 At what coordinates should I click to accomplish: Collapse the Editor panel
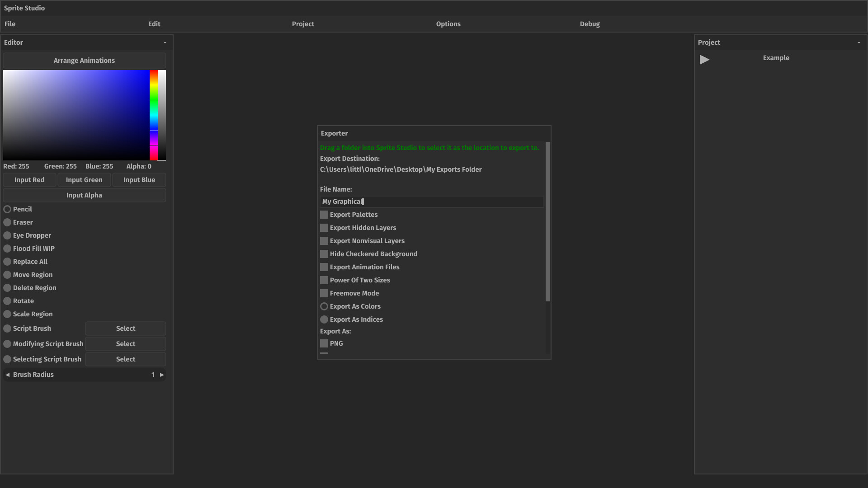point(165,42)
